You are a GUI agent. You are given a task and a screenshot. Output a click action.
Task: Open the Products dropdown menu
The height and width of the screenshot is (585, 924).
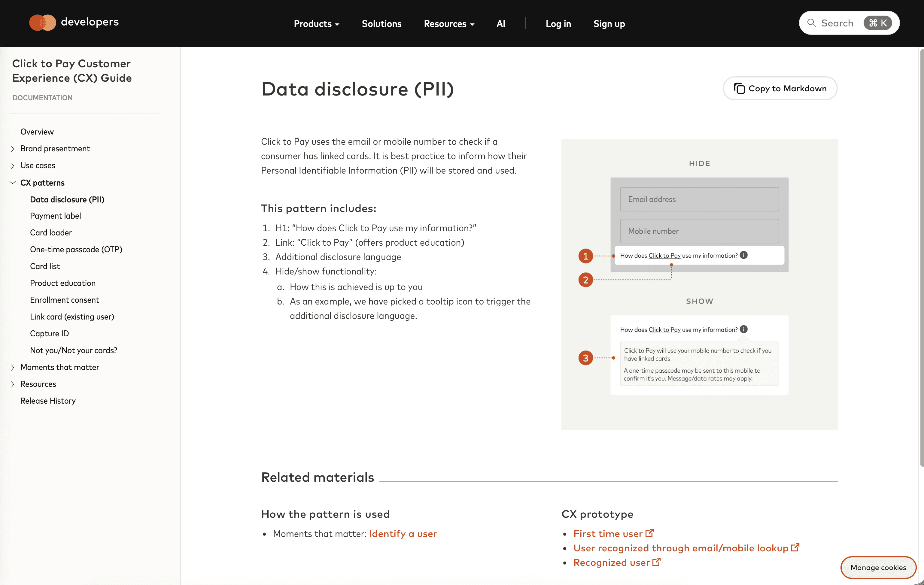[316, 24]
